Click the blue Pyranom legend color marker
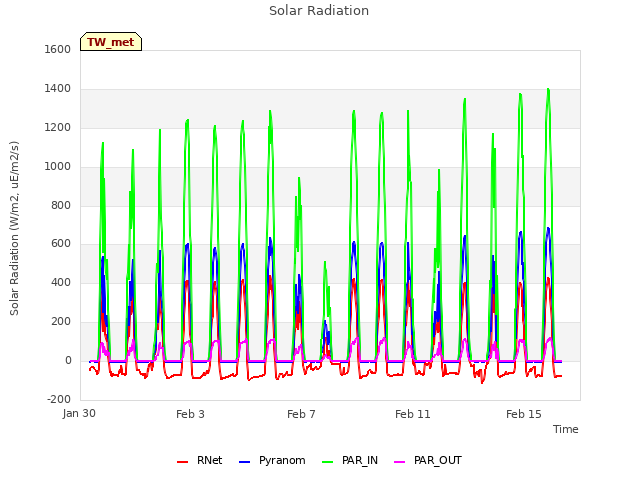This screenshot has height=480, width=640. pyautogui.click(x=244, y=462)
